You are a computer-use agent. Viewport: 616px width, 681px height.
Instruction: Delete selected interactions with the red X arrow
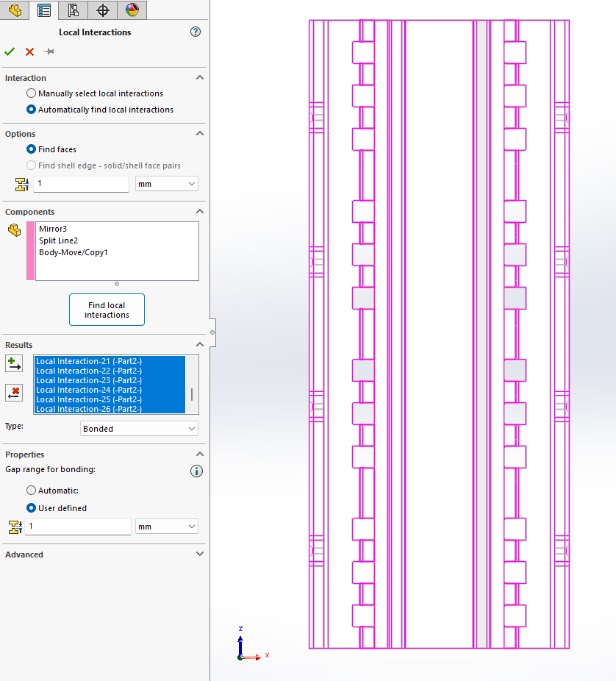[13, 393]
